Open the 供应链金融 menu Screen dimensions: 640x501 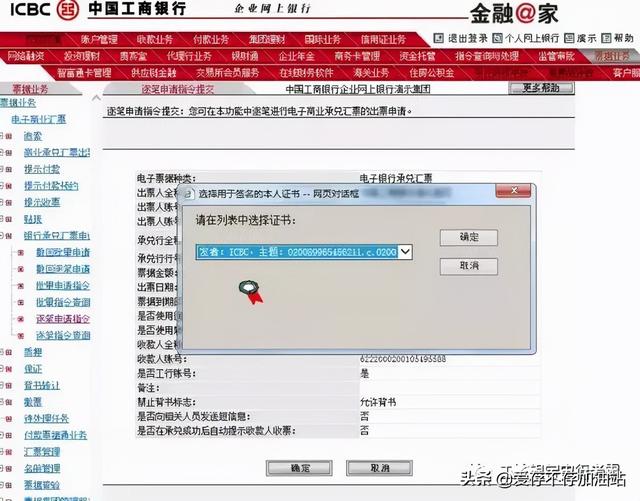(x=154, y=73)
